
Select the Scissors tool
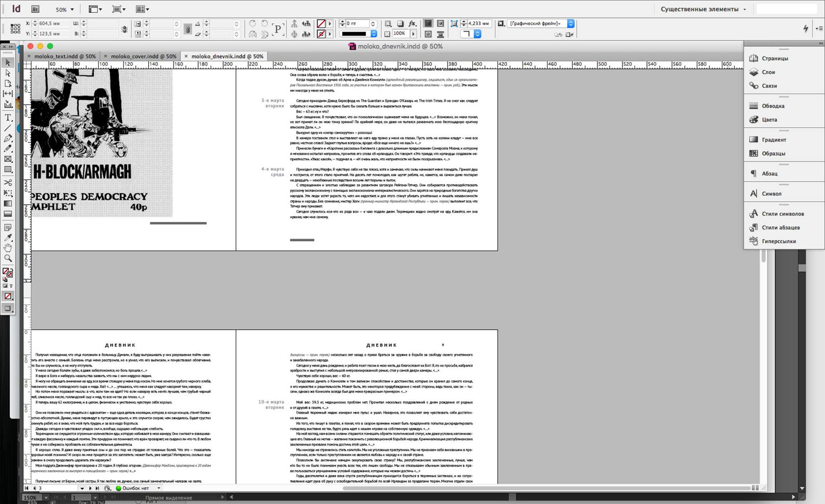[8, 183]
